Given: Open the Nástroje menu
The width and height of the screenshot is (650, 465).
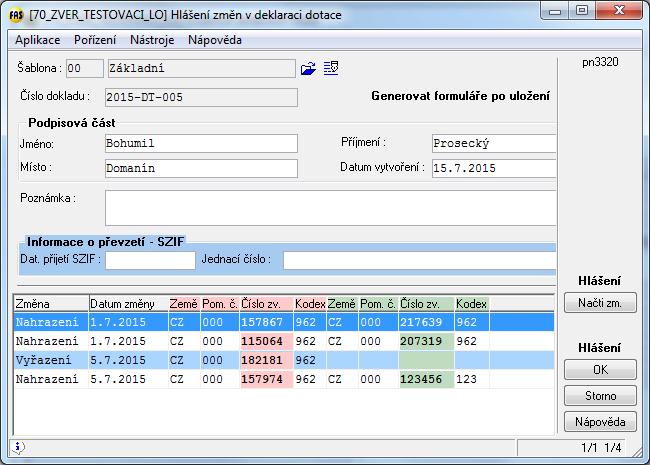Looking at the screenshot, I should click(152, 40).
